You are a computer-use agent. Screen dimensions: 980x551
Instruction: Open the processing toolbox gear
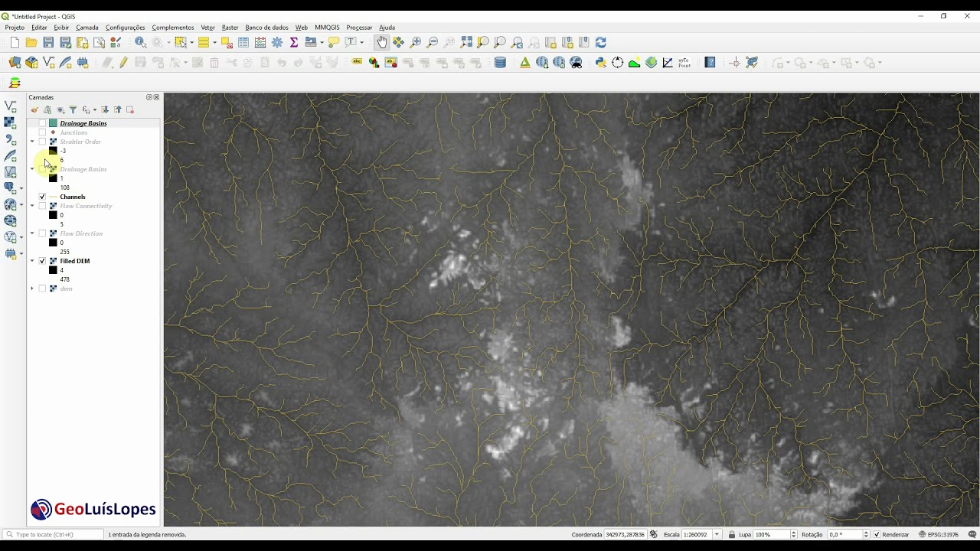pyautogui.click(x=277, y=43)
